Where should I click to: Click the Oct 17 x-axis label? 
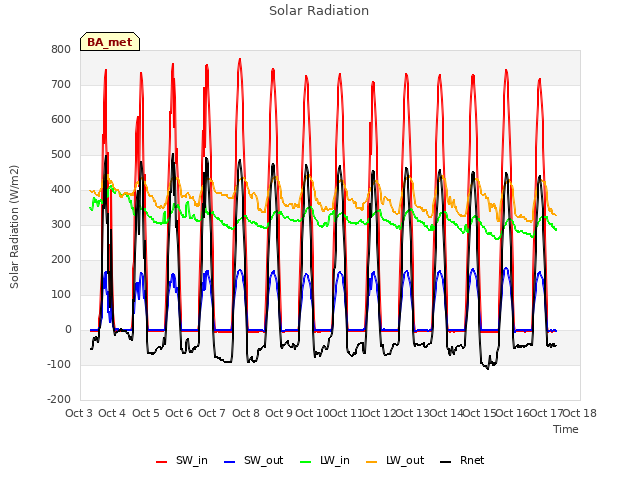(547, 413)
